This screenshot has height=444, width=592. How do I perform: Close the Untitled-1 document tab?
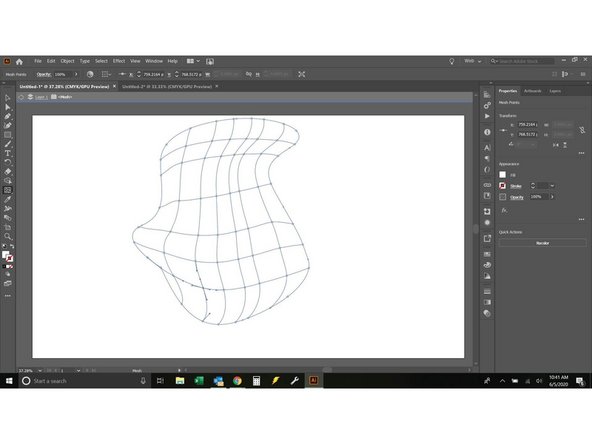pyautogui.click(x=114, y=86)
